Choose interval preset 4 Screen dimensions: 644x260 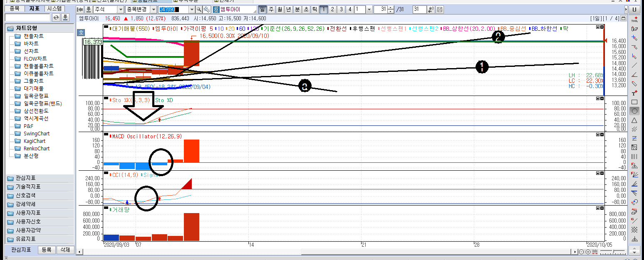pos(350,9)
